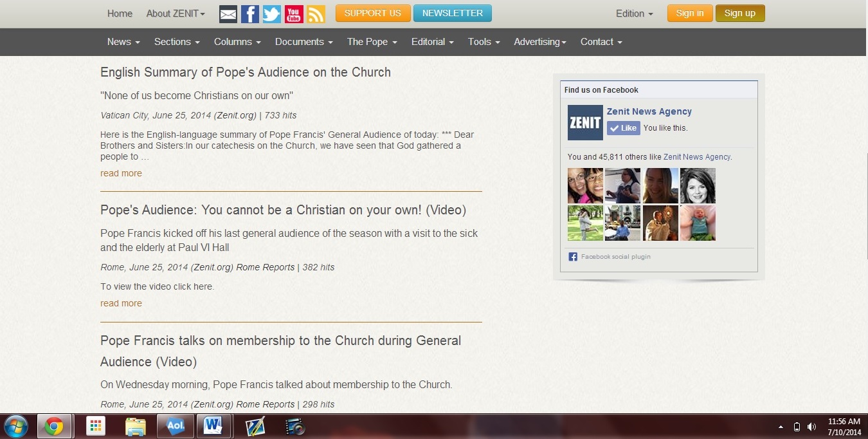
Task: Expand the Edition dropdown
Action: tap(634, 14)
